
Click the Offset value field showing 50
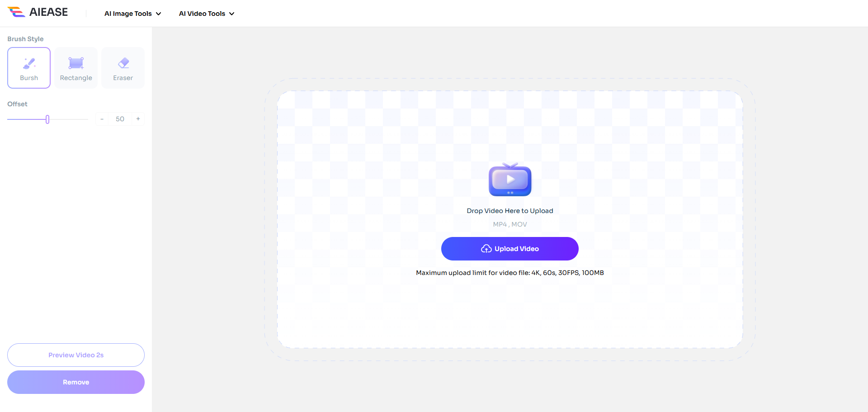point(120,119)
